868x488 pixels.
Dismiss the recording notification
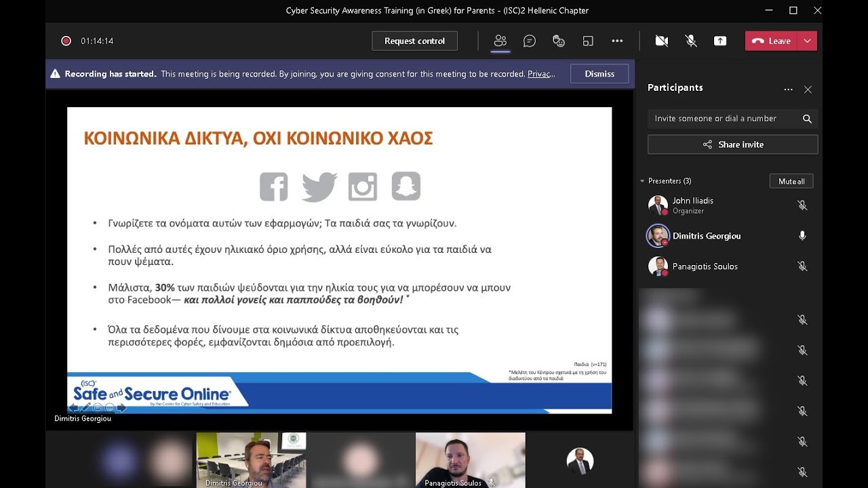pos(599,74)
